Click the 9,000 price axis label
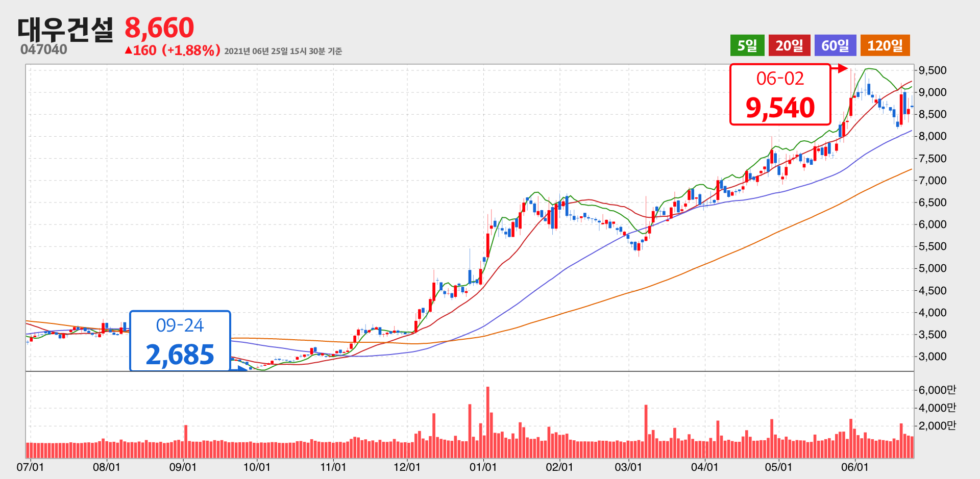 [x=933, y=92]
